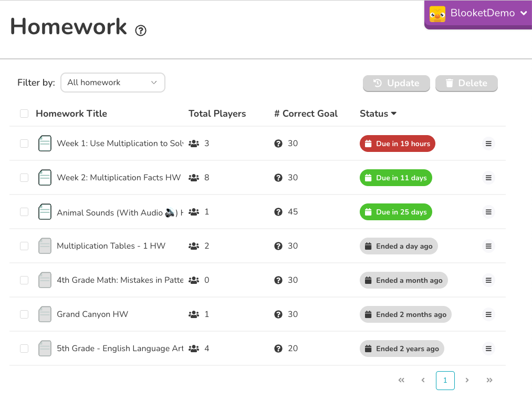Viewport: 532px width, 399px height.
Task: Click the help question mark beside Homework
Action: coord(141,30)
